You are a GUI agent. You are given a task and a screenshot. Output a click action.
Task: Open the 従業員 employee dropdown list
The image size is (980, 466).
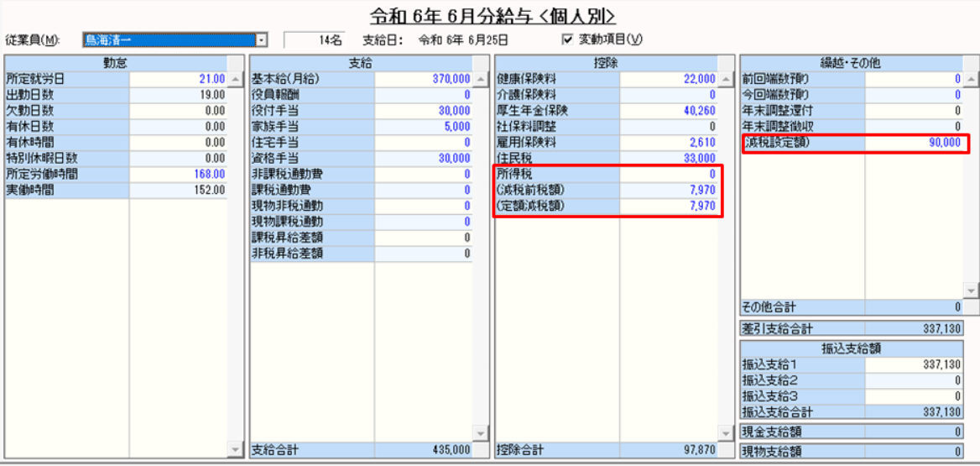coord(262,39)
